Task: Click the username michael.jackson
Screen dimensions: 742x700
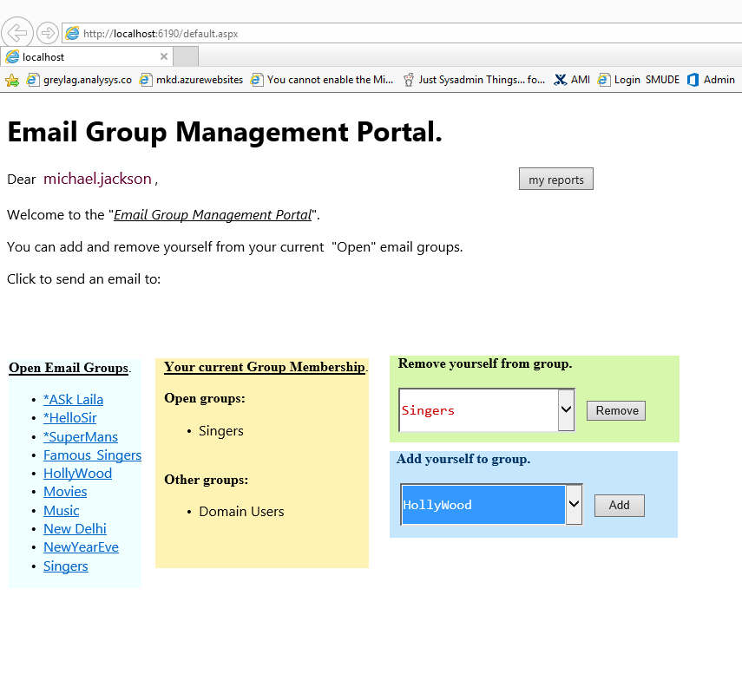Action: [x=97, y=179]
